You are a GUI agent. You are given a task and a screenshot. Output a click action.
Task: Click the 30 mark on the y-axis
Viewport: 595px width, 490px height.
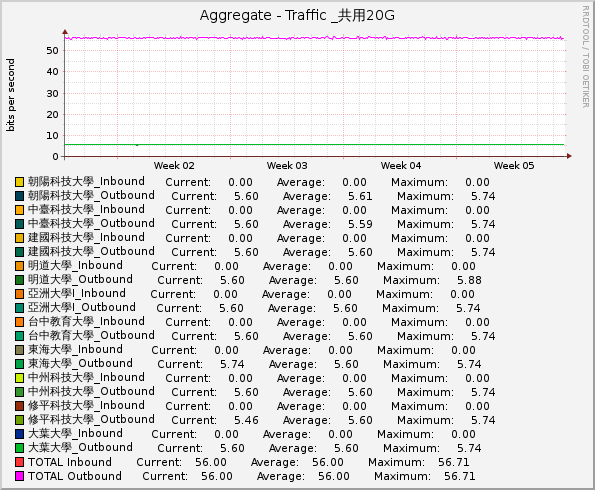(x=52, y=93)
